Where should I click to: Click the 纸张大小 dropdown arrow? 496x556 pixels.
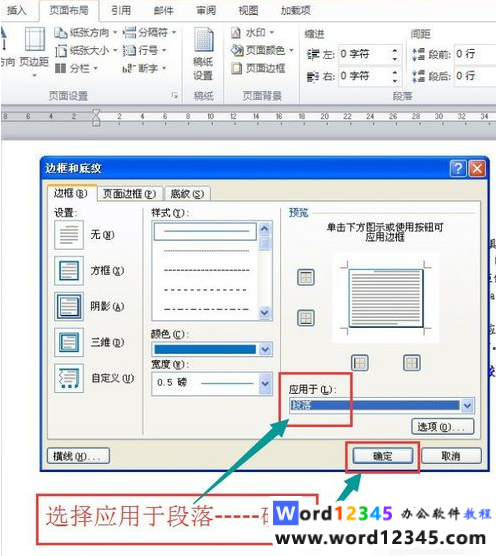click(115, 50)
